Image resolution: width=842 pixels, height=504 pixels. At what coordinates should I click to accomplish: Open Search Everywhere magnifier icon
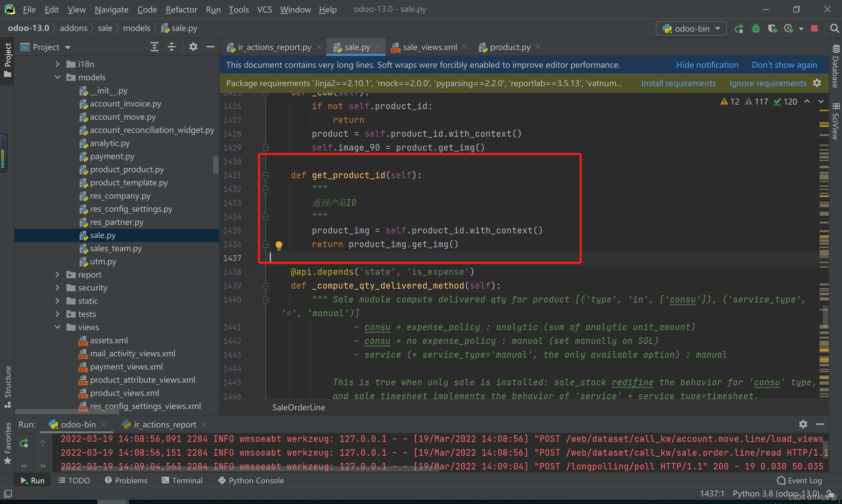pyautogui.click(x=834, y=29)
